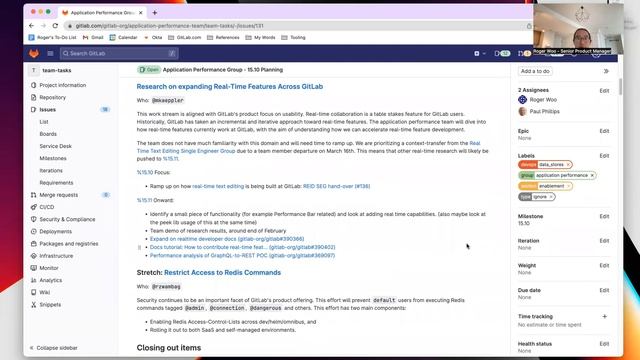Open Performance analysis of GraphQL-to-REST POC link
Viewport: 640px width, 360px height.
coord(242,256)
